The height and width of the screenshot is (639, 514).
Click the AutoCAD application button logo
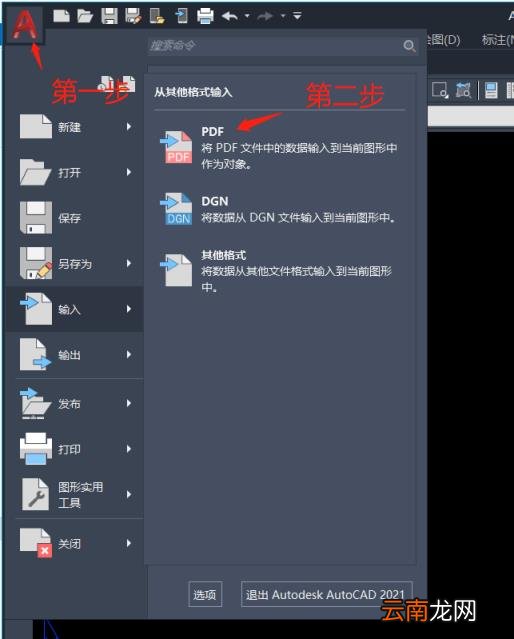pos(24,25)
